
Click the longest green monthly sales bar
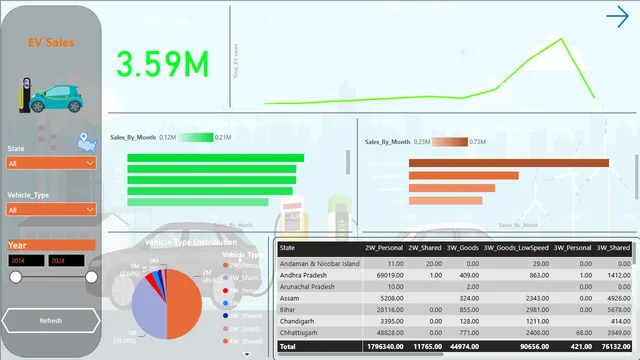point(216,158)
